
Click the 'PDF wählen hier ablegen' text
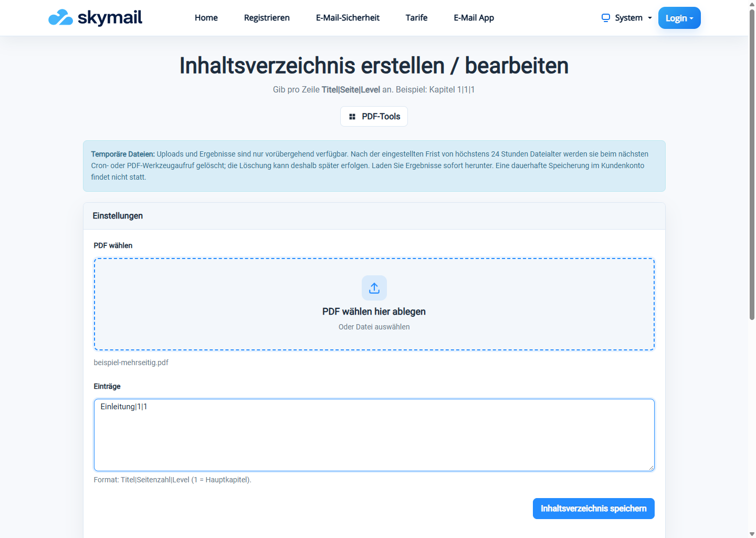point(374,312)
